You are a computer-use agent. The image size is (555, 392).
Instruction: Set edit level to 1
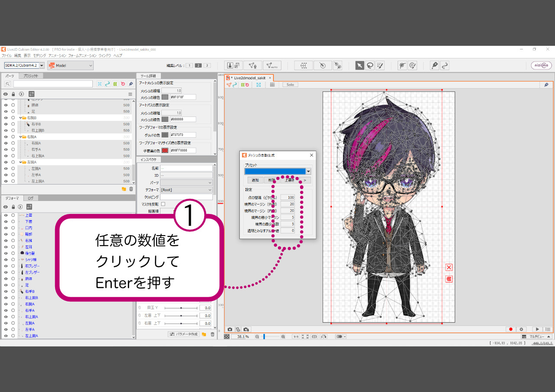(x=190, y=65)
